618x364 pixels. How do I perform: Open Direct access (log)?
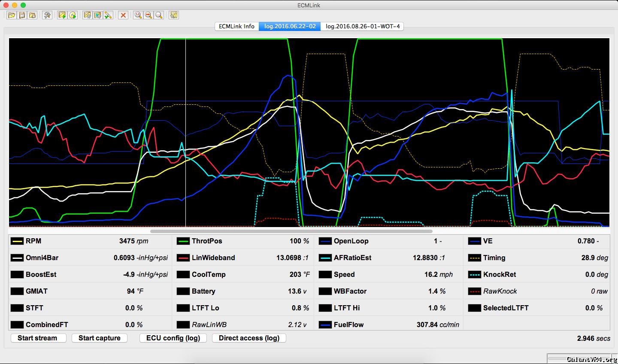pyautogui.click(x=249, y=338)
